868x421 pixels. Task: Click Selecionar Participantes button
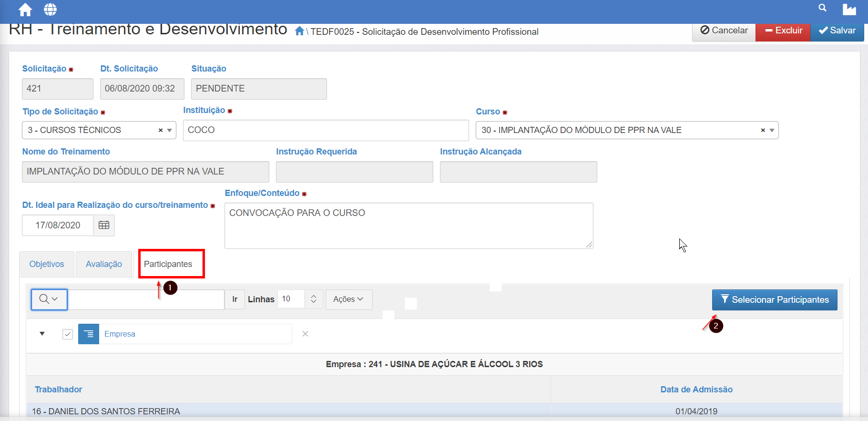tap(775, 300)
